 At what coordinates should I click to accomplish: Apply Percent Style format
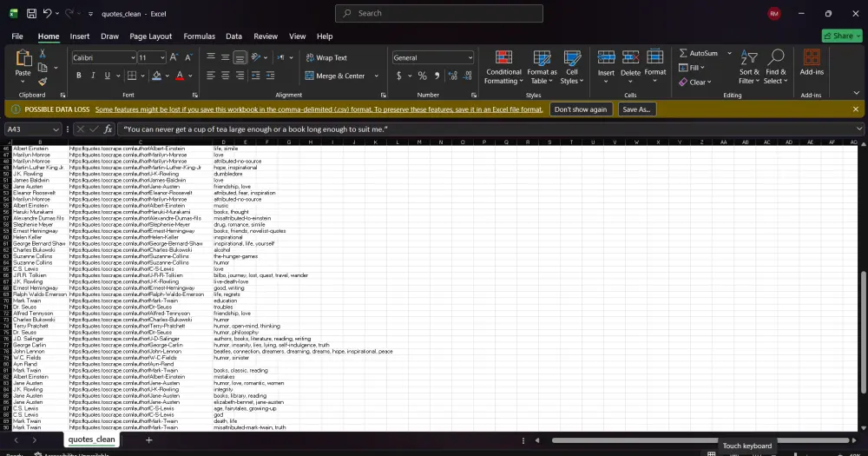click(x=423, y=76)
